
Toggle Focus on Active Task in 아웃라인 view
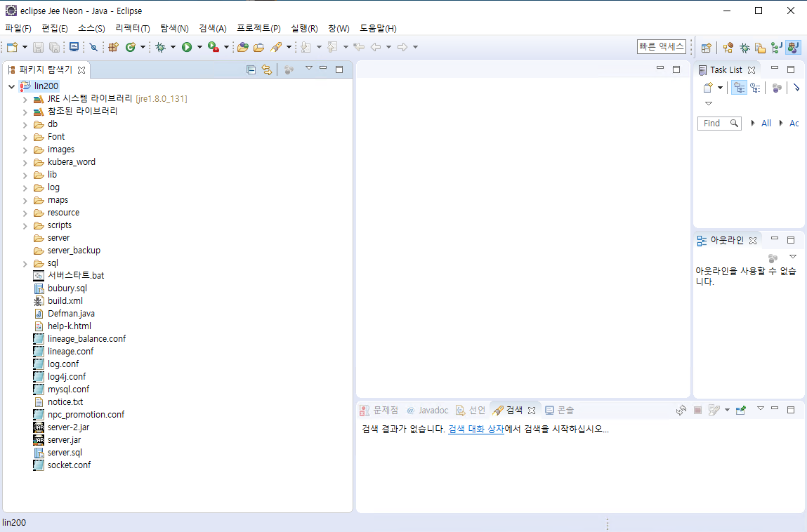[x=773, y=258]
